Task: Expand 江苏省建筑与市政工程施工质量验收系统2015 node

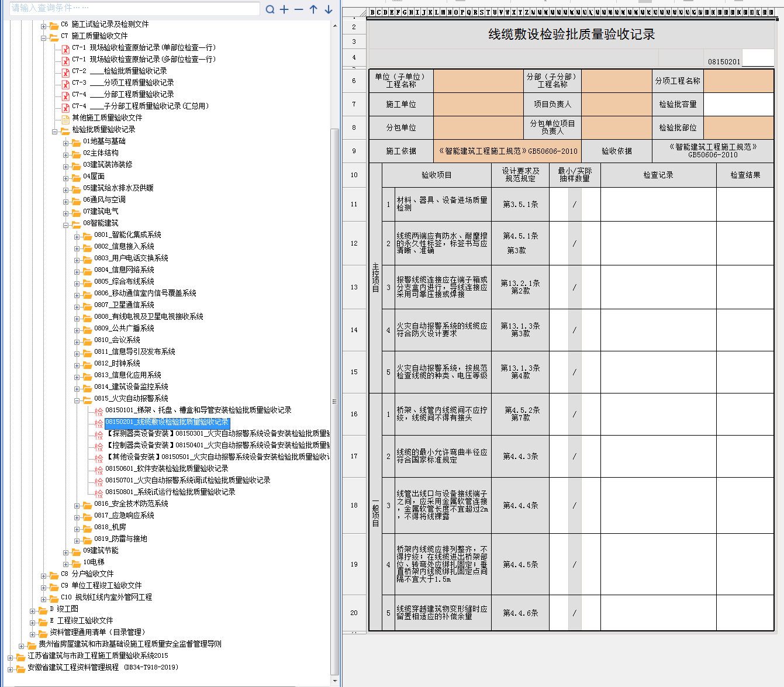Action: coord(11,658)
